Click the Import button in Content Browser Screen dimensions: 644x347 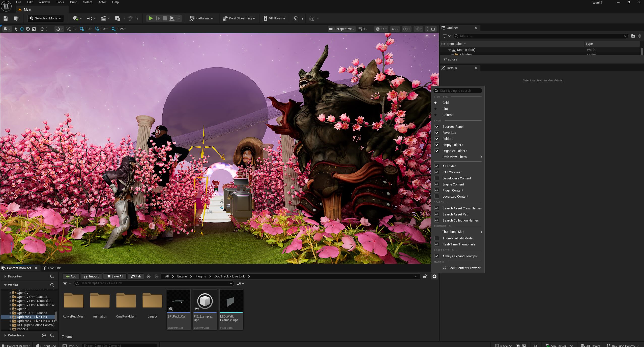(x=92, y=276)
